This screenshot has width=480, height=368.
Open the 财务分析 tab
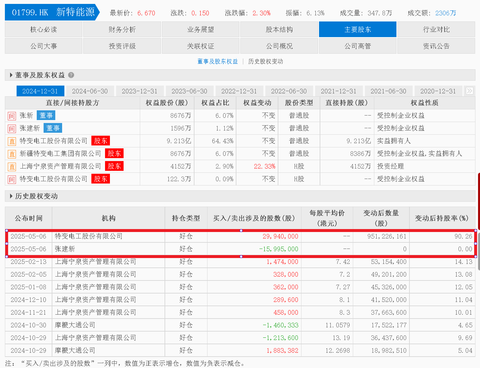[x=122, y=29]
